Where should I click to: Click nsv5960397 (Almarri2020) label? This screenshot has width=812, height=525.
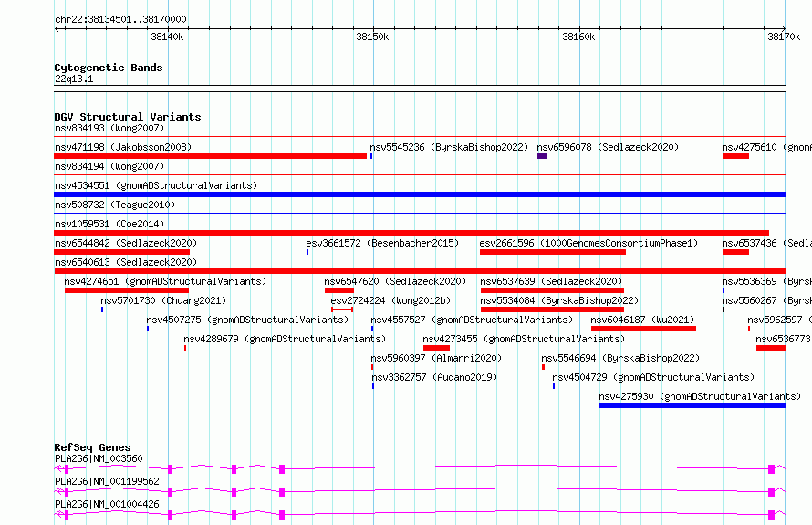point(436,358)
